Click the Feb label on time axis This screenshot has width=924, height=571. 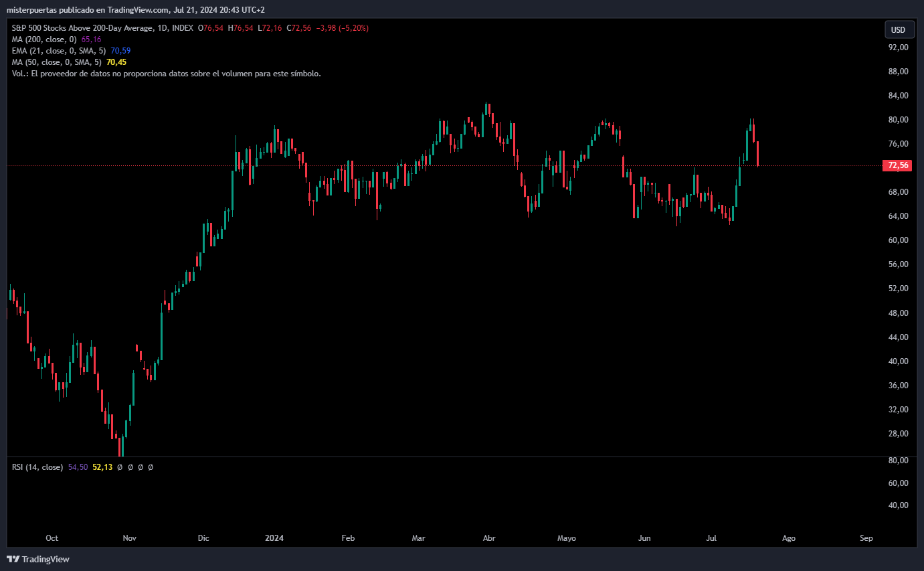point(348,538)
